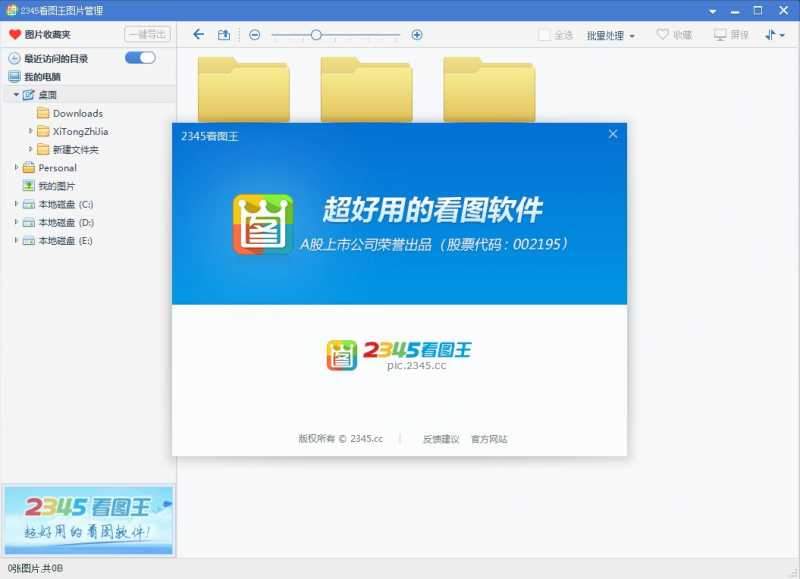The width and height of the screenshot is (800, 579).
Task: Open 收藏 favorites via the heart toolbar icon
Action: [663, 34]
